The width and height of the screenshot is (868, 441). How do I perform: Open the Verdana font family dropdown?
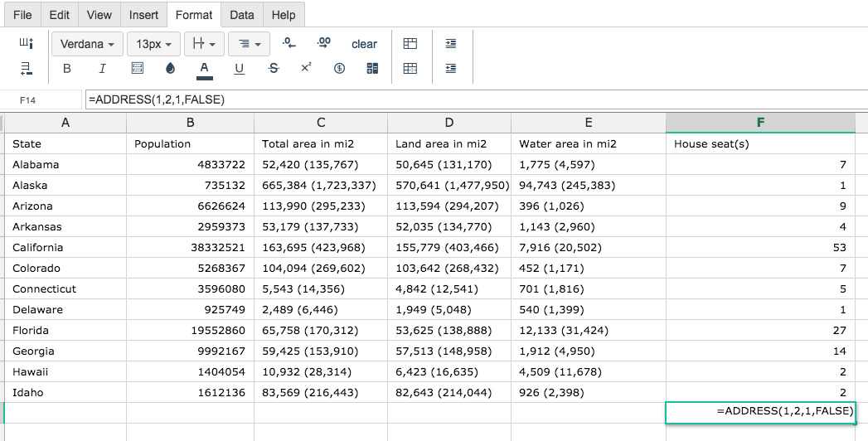(x=87, y=44)
